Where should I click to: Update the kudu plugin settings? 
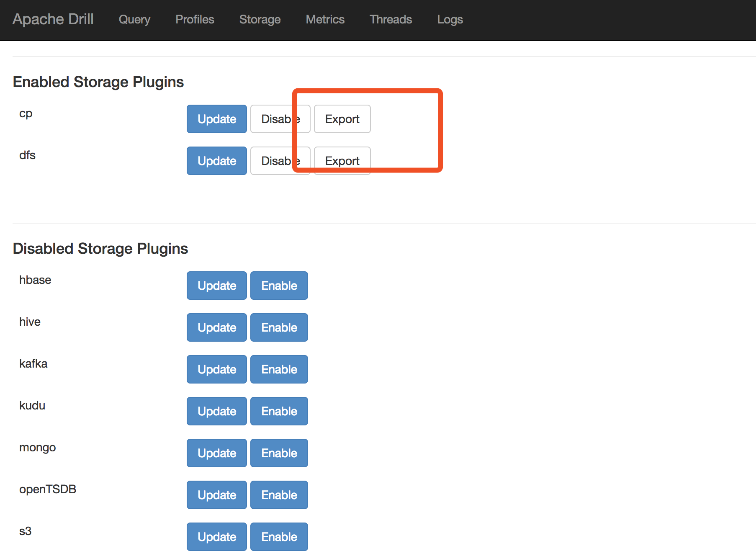[x=217, y=411]
